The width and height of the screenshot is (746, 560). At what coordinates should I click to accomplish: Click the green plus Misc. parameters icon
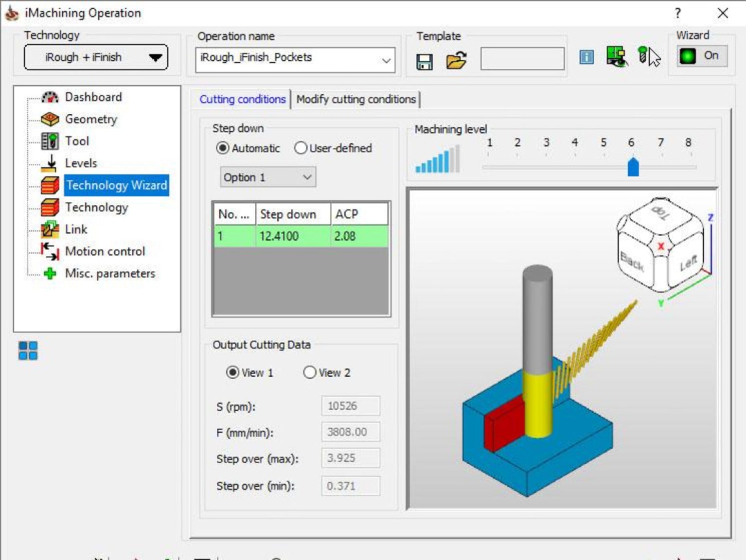[50, 274]
